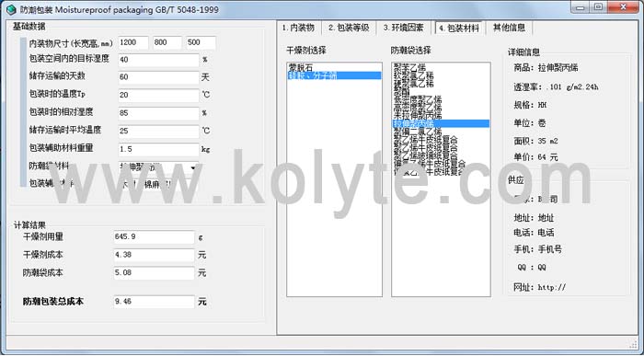Open the 防潮袋材料 dropdown arrow
Image resolution: width=644 pixels, height=356 pixels.
tap(193, 167)
